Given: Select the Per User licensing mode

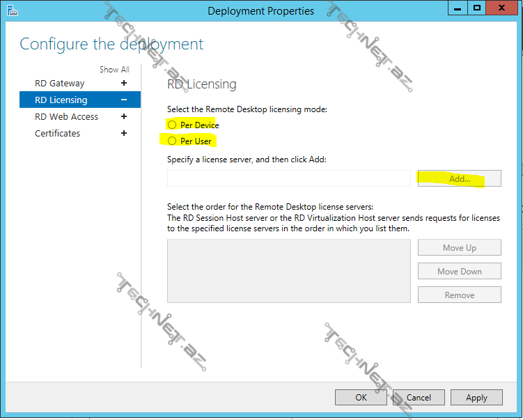Looking at the screenshot, I should pos(172,141).
